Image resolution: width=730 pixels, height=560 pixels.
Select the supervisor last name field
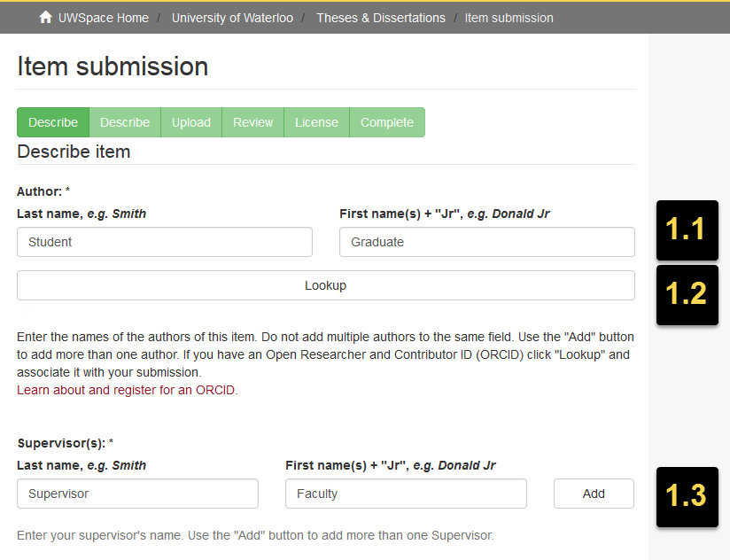[x=137, y=493]
